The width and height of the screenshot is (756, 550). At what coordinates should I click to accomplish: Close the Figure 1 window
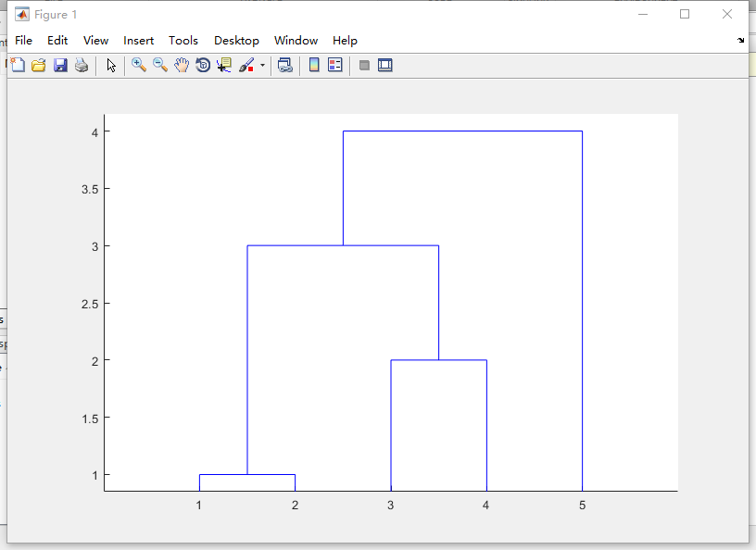click(727, 14)
